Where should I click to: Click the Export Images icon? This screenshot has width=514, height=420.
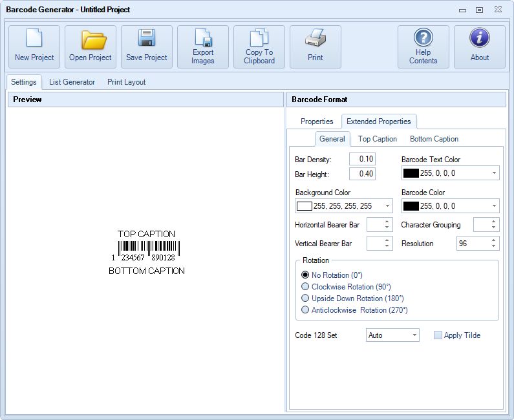(203, 39)
